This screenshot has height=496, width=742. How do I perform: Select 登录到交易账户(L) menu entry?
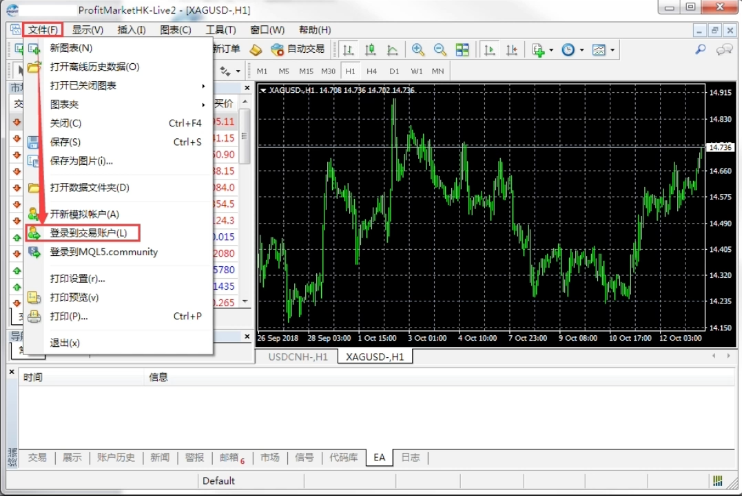(x=89, y=233)
